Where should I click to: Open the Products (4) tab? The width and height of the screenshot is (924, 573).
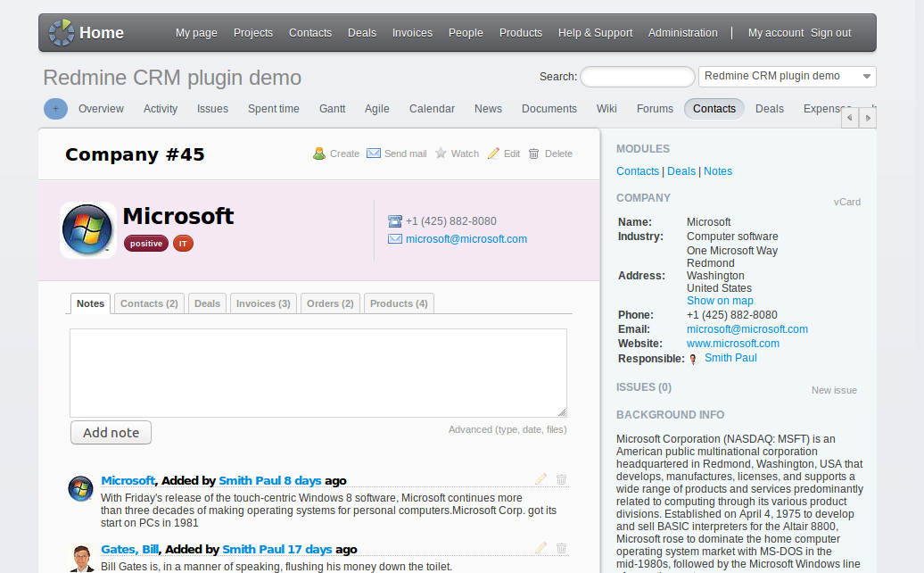click(x=399, y=303)
